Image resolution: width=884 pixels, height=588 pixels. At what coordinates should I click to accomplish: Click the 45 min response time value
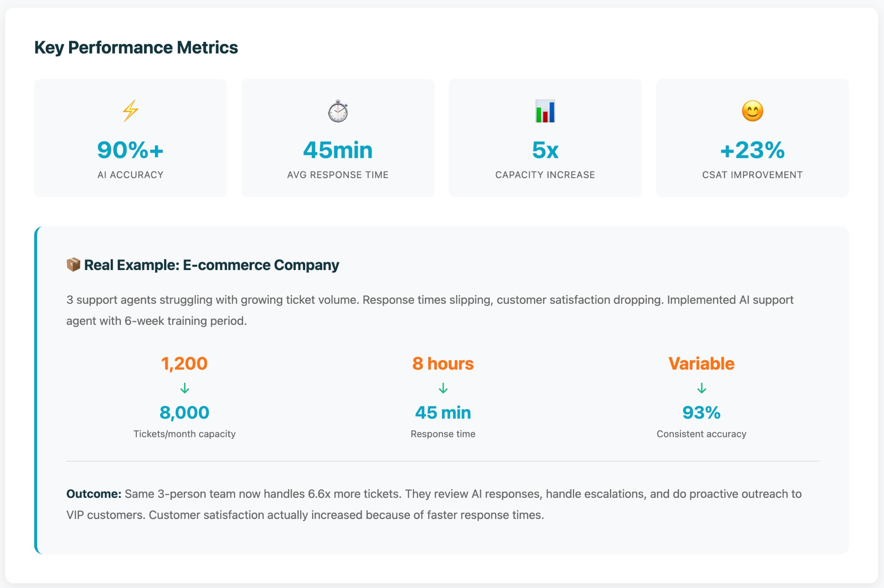[443, 412]
